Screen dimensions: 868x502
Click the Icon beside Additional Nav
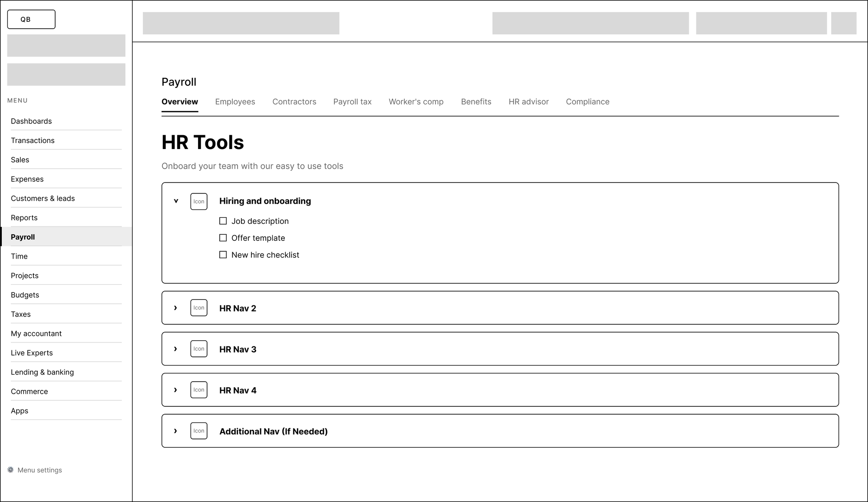pyautogui.click(x=198, y=431)
